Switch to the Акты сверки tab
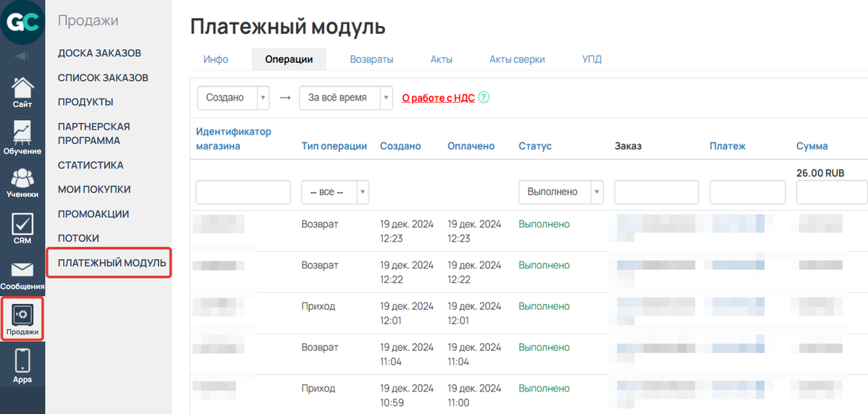The width and height of the screenshot is (868, 414). pos(517,59)
